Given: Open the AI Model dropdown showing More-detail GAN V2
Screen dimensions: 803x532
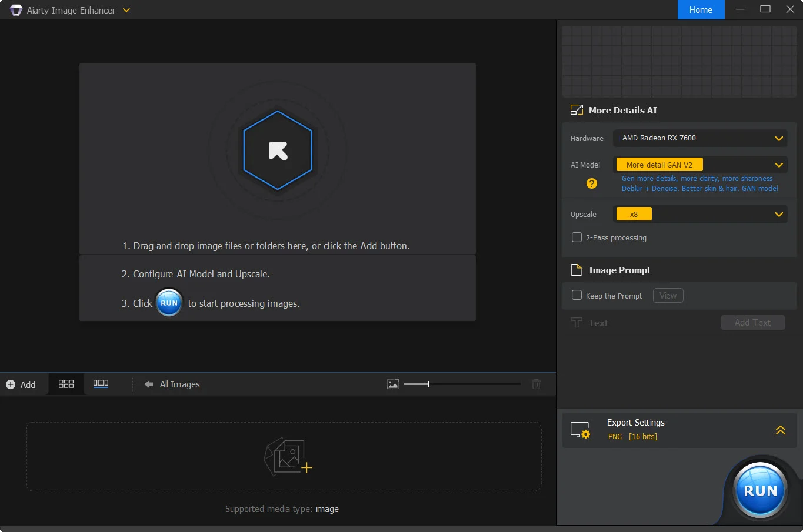Looking at the screenshot, I should coord(779,165).
